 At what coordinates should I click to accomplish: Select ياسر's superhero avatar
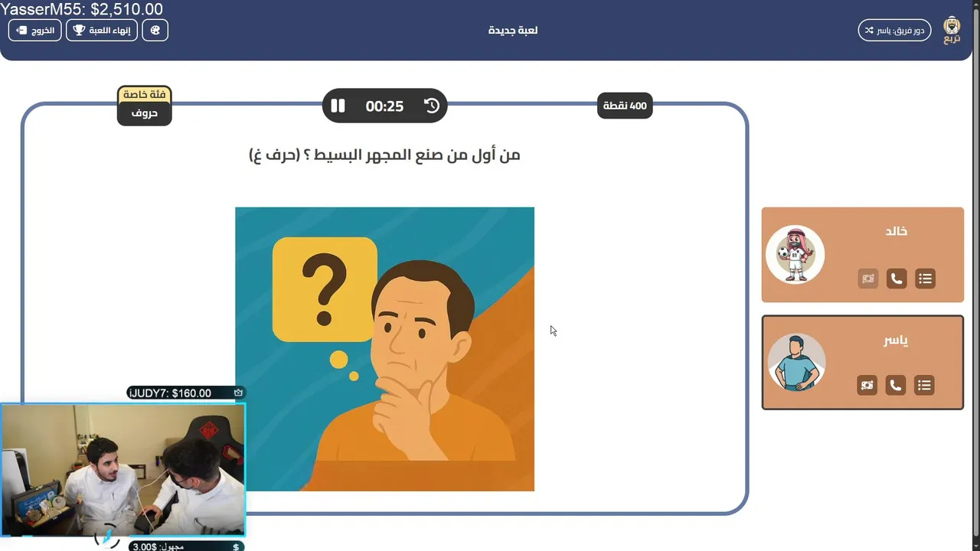797,362
